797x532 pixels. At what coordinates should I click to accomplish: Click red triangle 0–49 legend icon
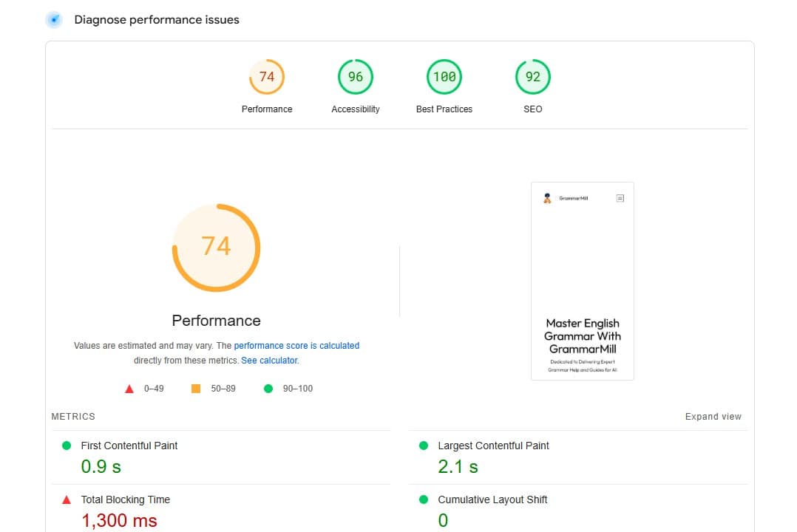tap(129, 389)
